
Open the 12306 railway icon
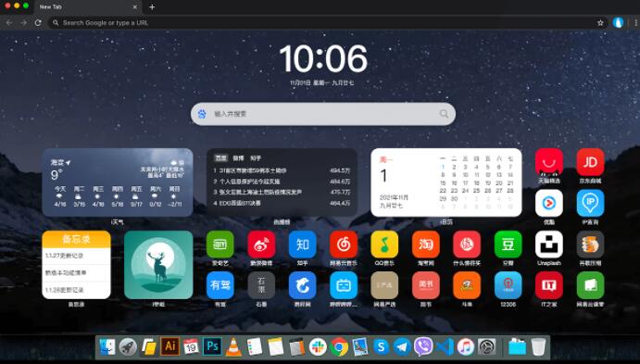coord(508,285)
